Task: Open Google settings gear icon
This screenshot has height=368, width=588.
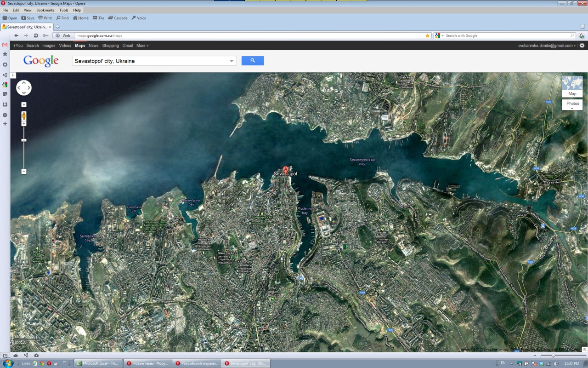Action: coord(582,46)
